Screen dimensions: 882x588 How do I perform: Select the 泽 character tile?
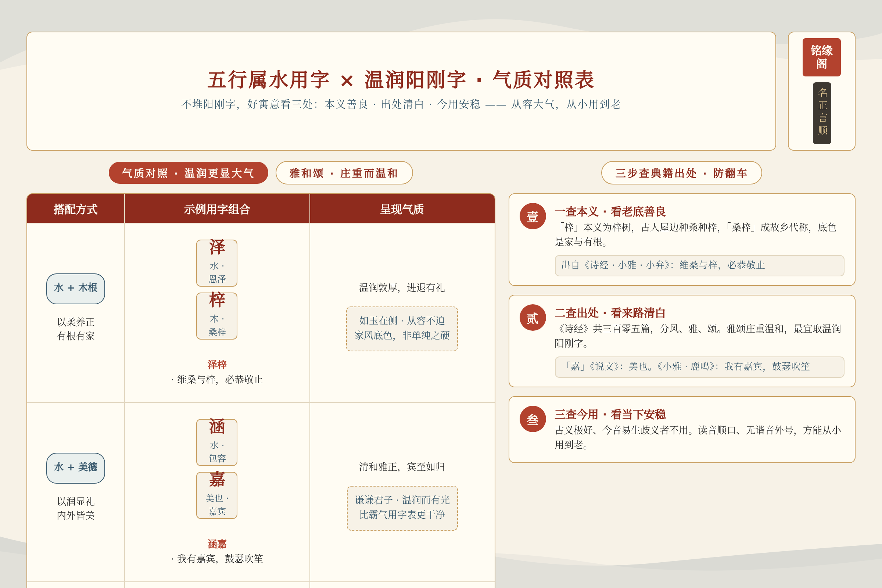(x=217, y=263)
